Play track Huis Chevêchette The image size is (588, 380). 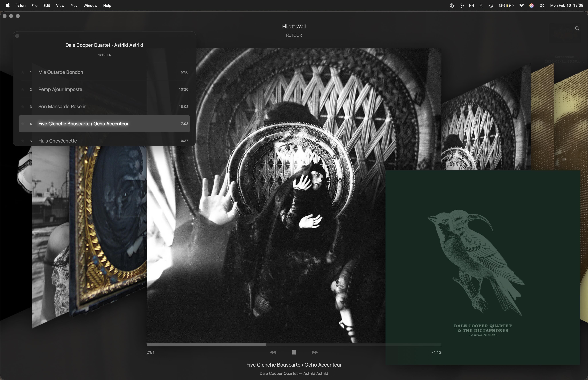(57, 141)
